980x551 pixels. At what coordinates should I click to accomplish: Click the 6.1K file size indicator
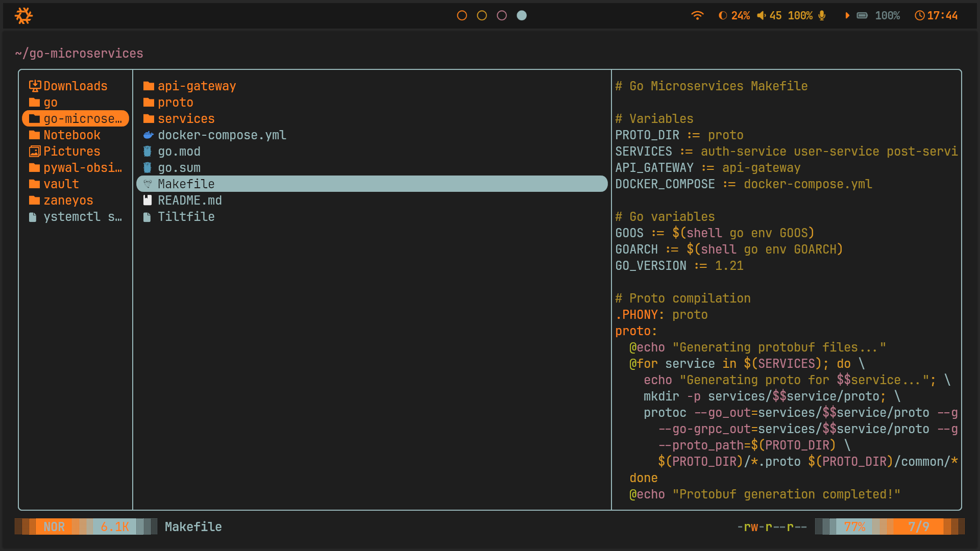point(115,527)
